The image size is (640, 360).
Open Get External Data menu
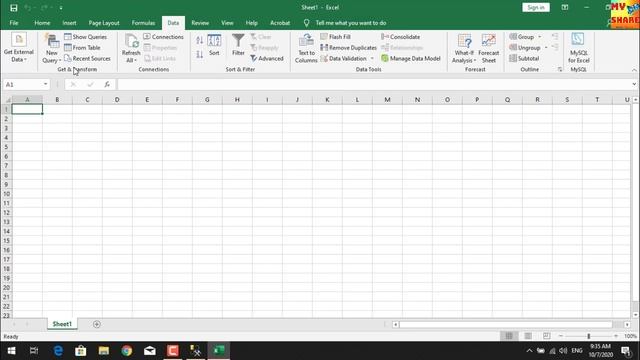19,48
